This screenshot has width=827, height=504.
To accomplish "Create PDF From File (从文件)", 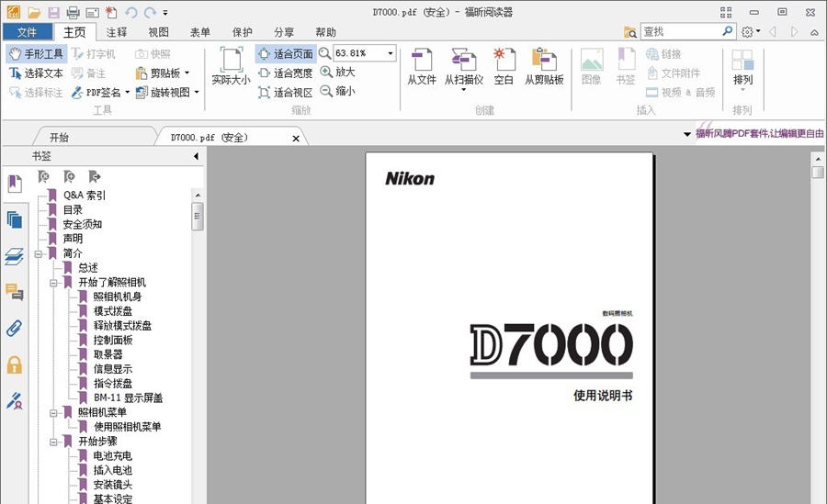I will (x=422, y=66).
